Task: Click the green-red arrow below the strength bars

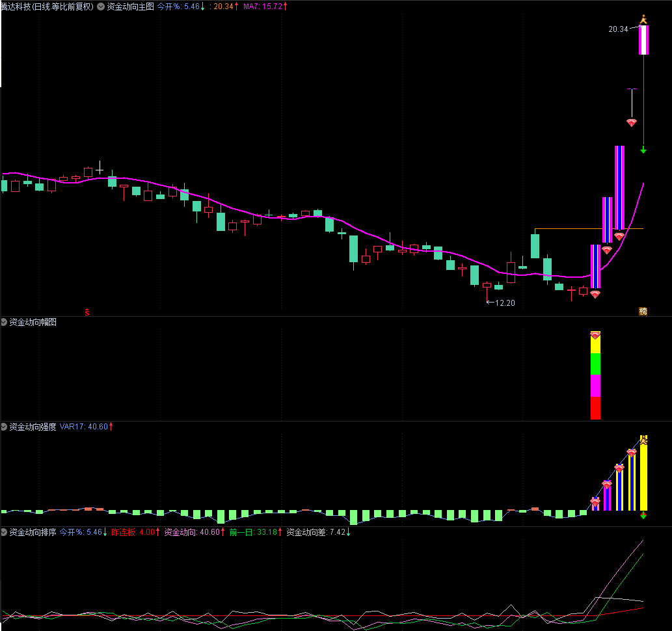Action: pyautogui.click(x=643, y=515)
